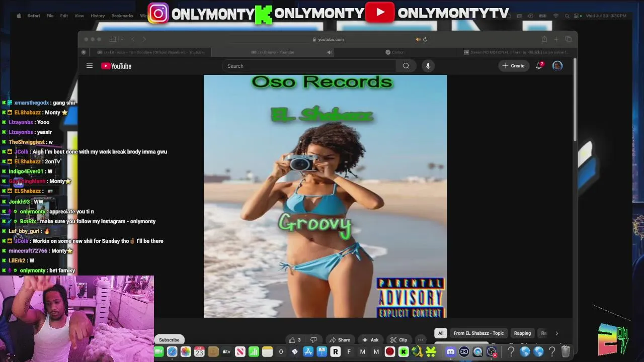Go to YouTube home via logo
The height and width of the screenshot is (362, 644).
pyautogui.click(x=116, y=66)
